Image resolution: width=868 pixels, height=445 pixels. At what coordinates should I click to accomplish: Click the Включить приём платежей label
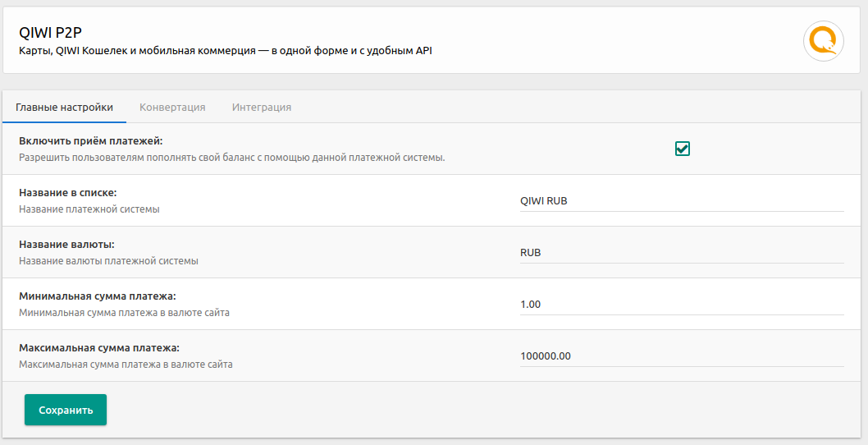click(x=91, y=141)
